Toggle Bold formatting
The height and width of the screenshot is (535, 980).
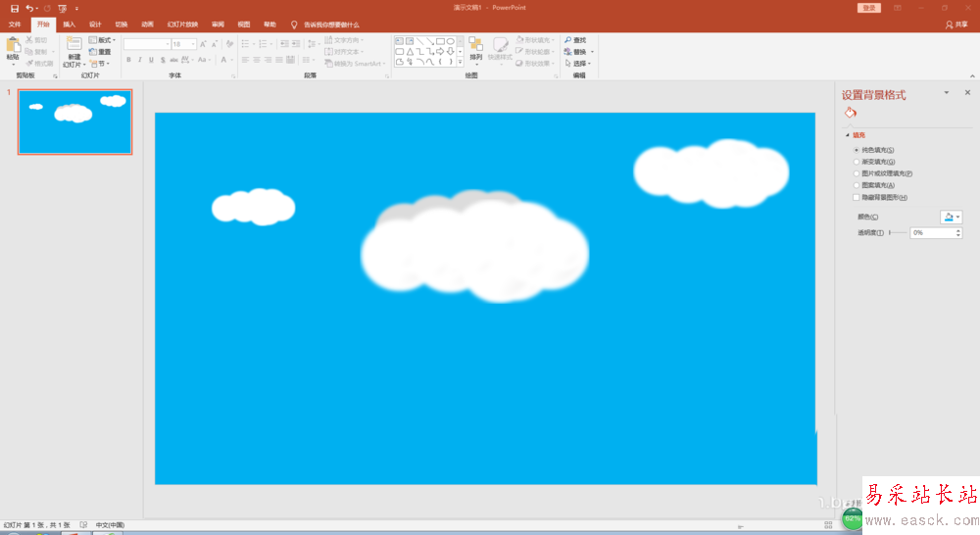[128, 60]
